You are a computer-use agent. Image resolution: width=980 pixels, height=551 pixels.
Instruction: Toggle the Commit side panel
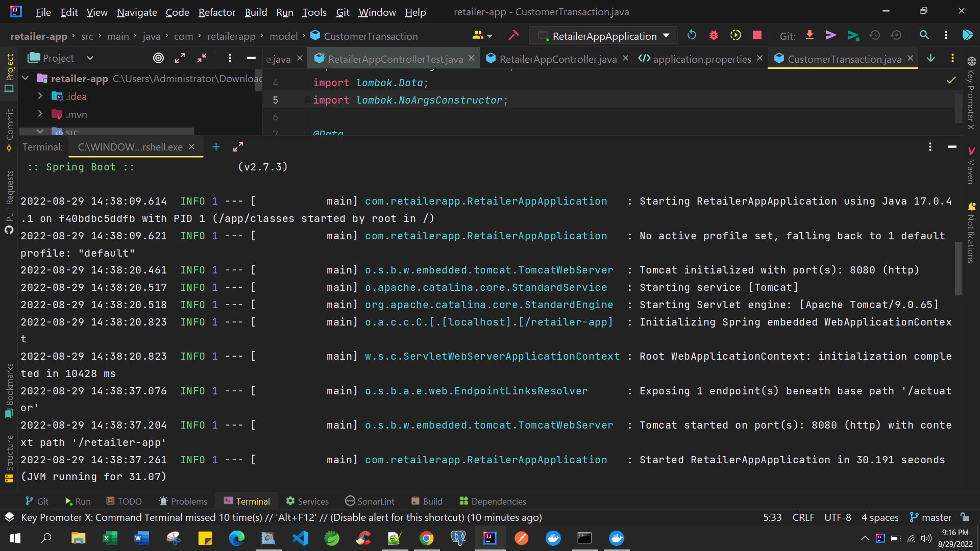[x=9, y=130]
